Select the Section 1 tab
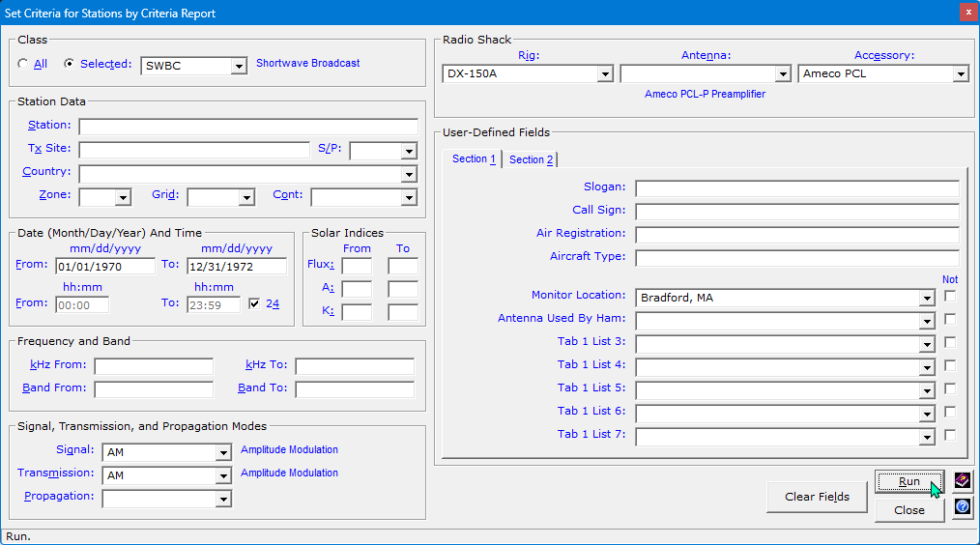This screenshot has width=980, height=545. tap(474, 158)
